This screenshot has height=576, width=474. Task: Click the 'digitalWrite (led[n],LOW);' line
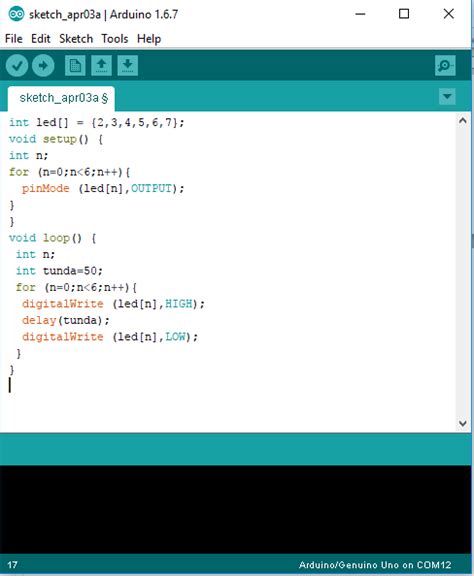click(x=110, y=337)
